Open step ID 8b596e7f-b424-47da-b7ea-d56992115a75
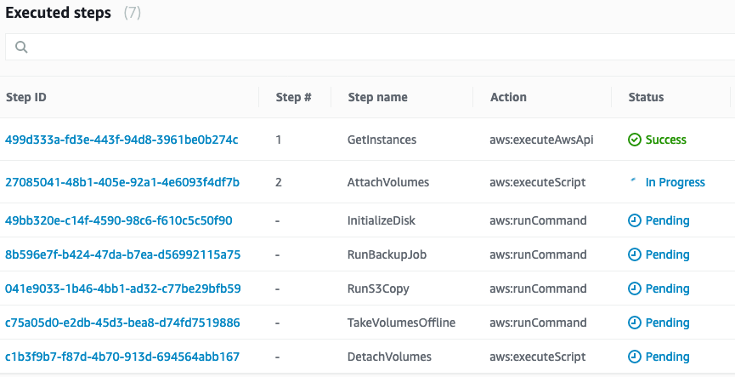The image size is (735, 377). pyautogui.click(x=123, y=255)
